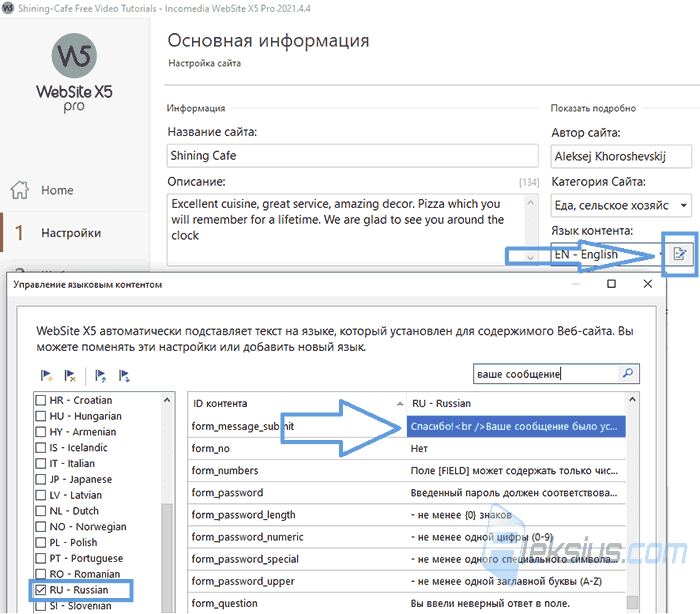Click the не менее одной заглавной буквы cell
Viewport: 700px width, 614px height.
(x=516, y=581)
